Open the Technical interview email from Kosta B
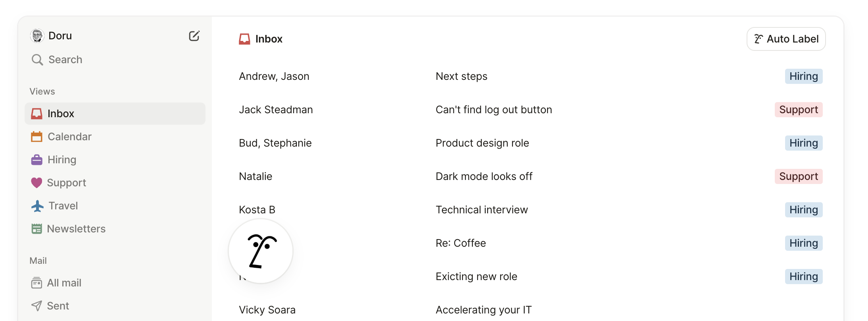Screen dimensions: 868x321 point(482,210)
